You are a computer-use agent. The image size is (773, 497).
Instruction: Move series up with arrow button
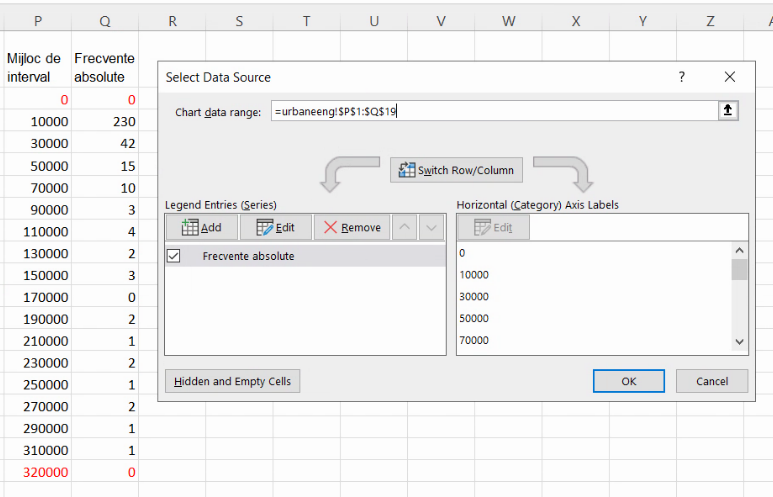tap(404, 227)
